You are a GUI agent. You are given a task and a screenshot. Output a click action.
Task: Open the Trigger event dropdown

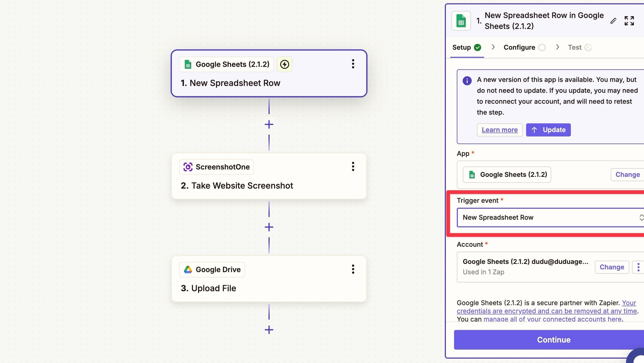click(551, 218)
